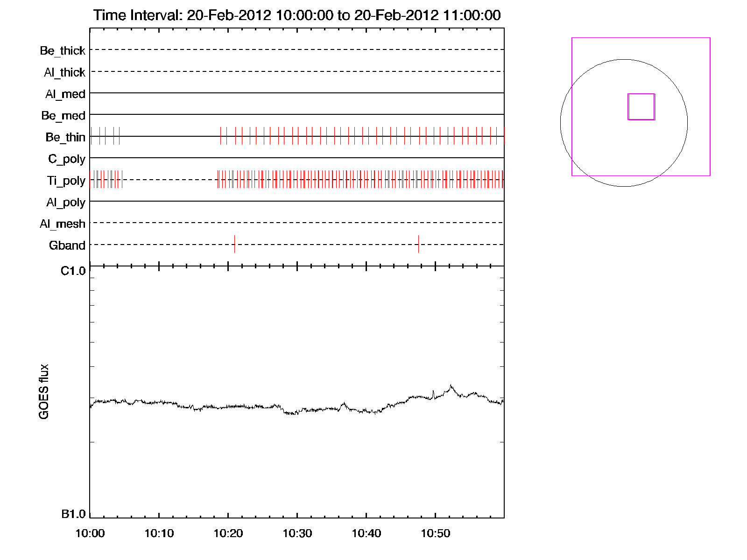Click the Be_thin filter label
747x560 pixels.
[x=65, y=137]
